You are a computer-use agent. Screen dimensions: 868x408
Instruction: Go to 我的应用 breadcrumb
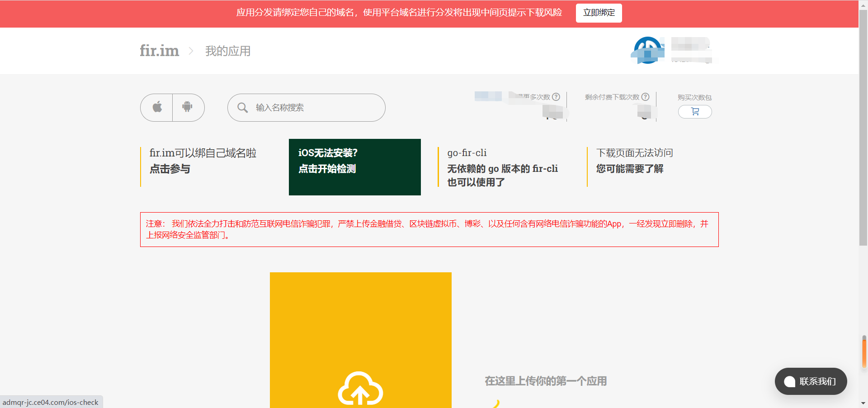pyautogui.click(x=228, y=51)
